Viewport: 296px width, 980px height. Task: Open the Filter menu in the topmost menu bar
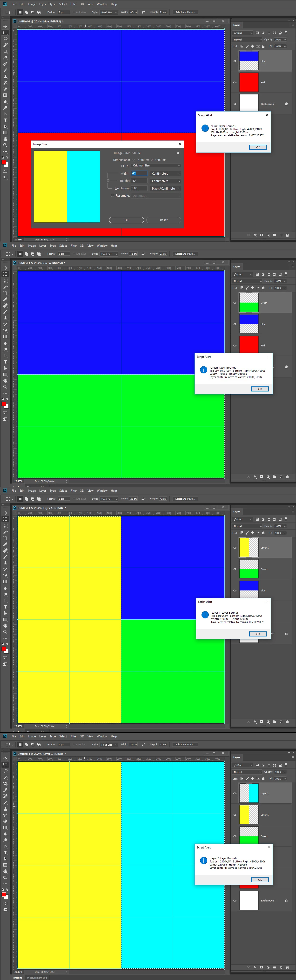tap(74, 4)
